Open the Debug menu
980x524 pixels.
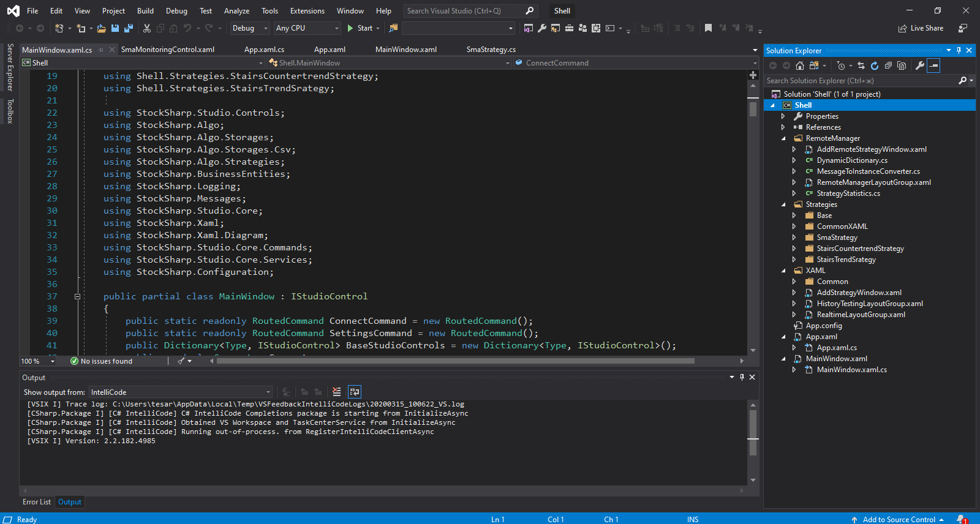(x=176, y=11)
